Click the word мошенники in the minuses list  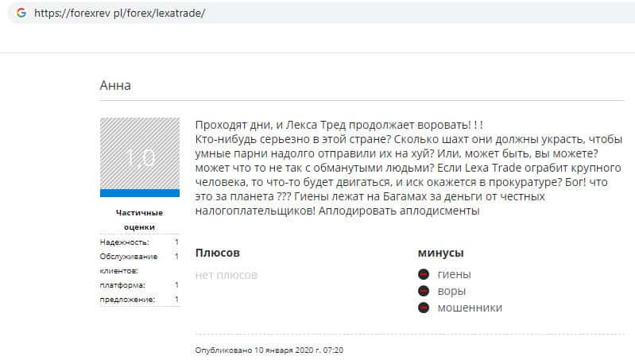point(470,308)
